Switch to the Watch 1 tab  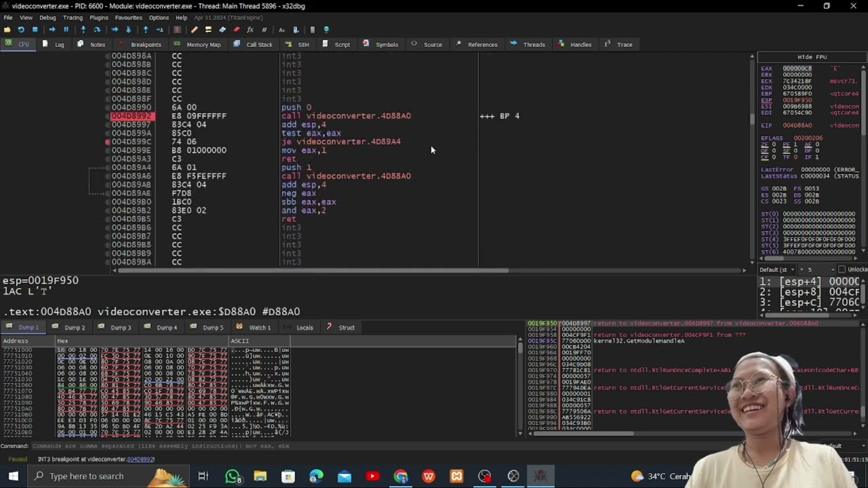click(254, 328)
